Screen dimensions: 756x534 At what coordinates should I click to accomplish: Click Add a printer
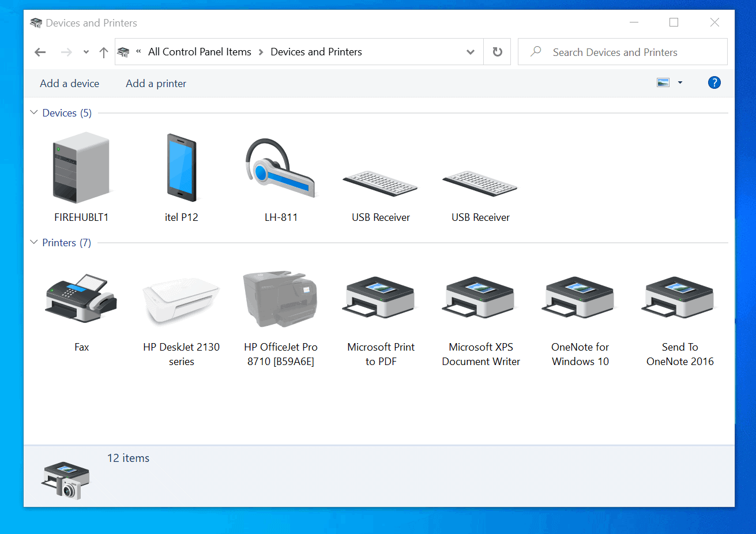pyautogui.click(x=156, y=84)
